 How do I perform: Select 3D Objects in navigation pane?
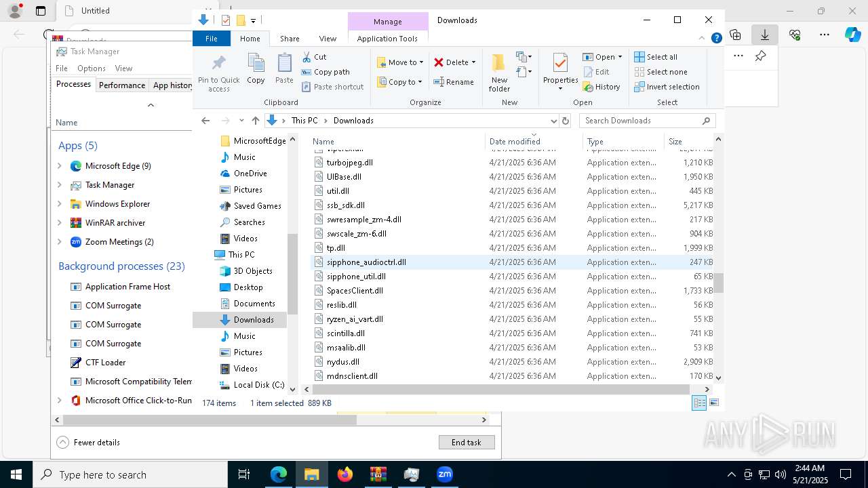[245, 271]
